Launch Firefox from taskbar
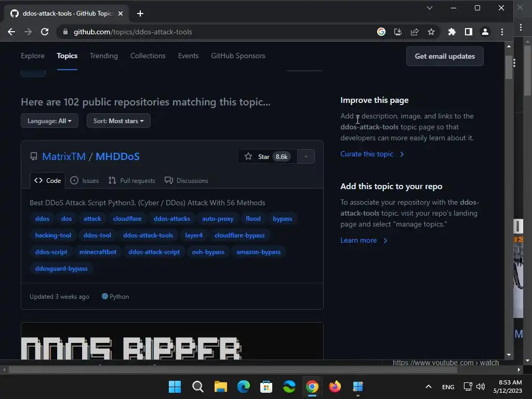The image size is (532, 399). coord(335,387)
